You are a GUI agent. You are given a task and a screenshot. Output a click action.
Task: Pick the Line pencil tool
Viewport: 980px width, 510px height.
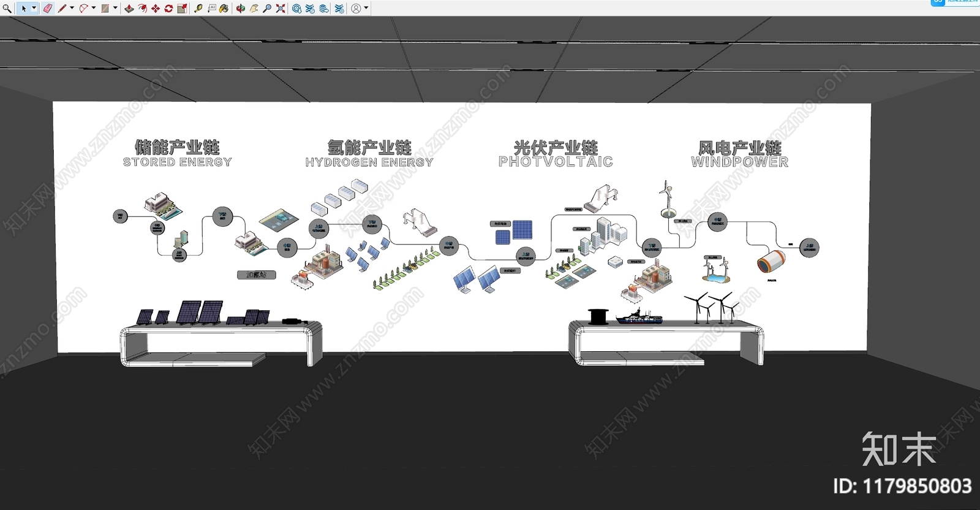click(62, 9)
